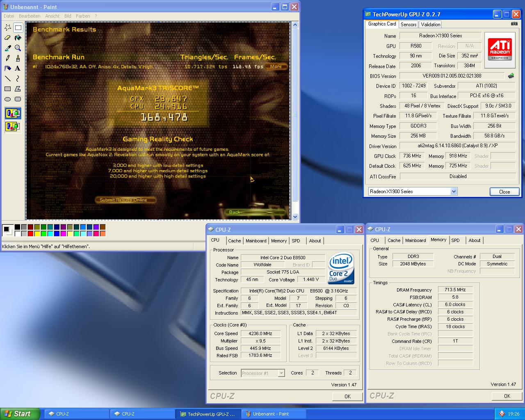Click the GPU-Z title bar app icon
Image resolution: width=525 pixels, height=420 pixels.
click(368, 14)
